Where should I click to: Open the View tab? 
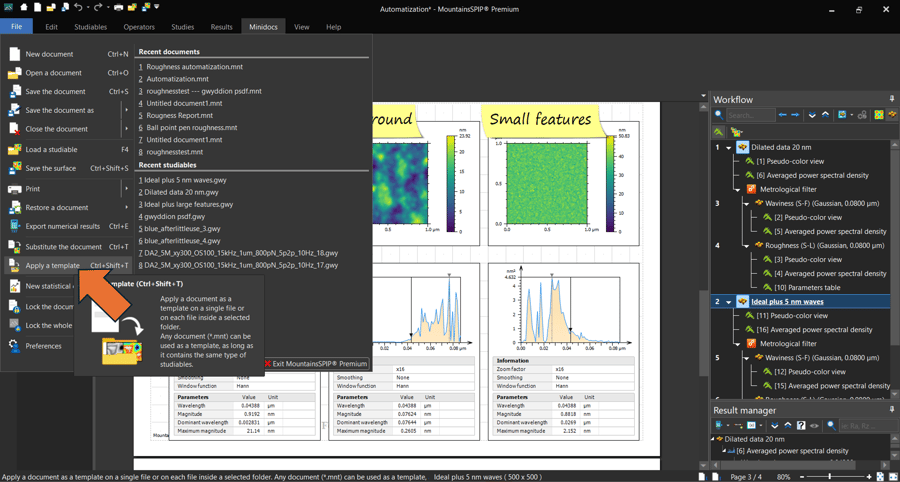point(301,27)
